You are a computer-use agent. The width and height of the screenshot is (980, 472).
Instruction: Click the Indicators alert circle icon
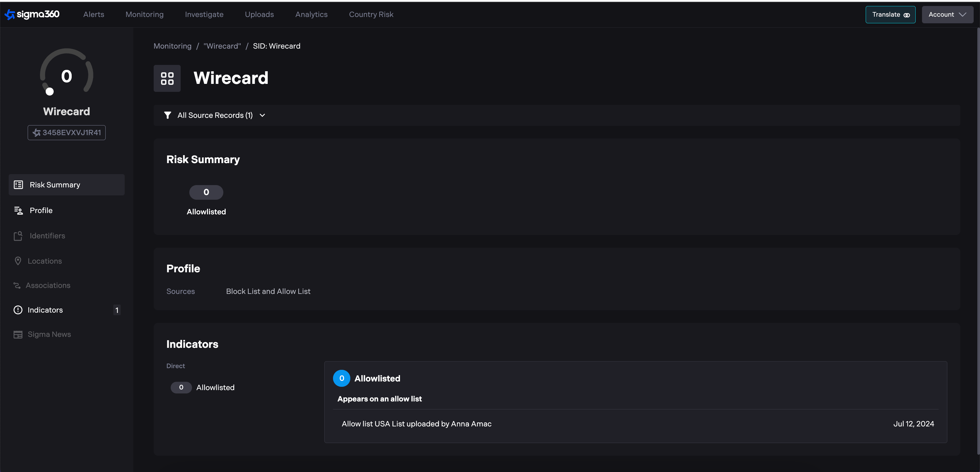[x=18, y=310]
